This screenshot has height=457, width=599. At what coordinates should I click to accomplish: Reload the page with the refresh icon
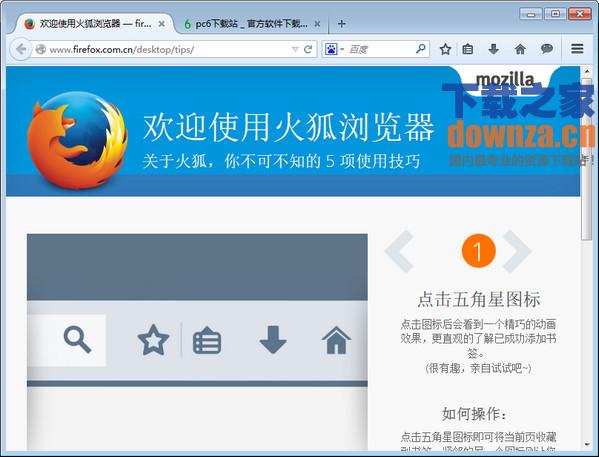click(x=308, y=49)
